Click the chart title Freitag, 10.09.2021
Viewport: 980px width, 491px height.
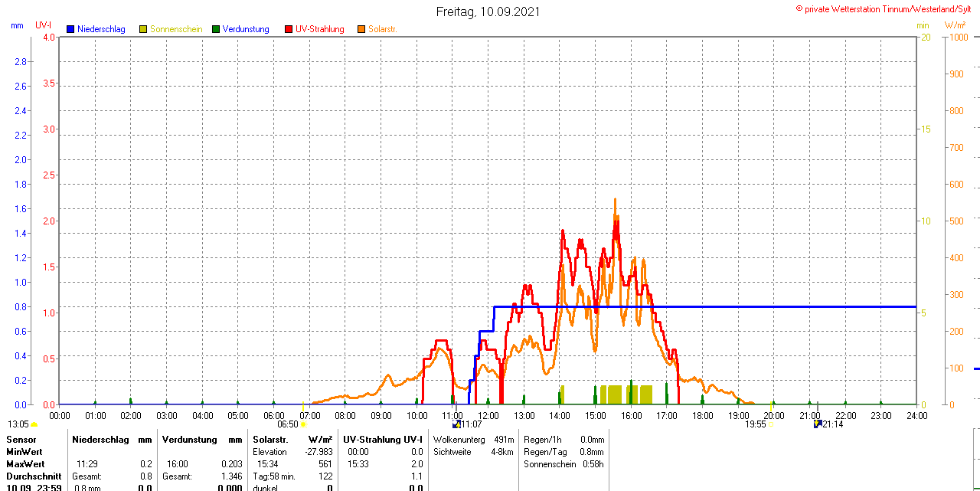tap(488, 11)
